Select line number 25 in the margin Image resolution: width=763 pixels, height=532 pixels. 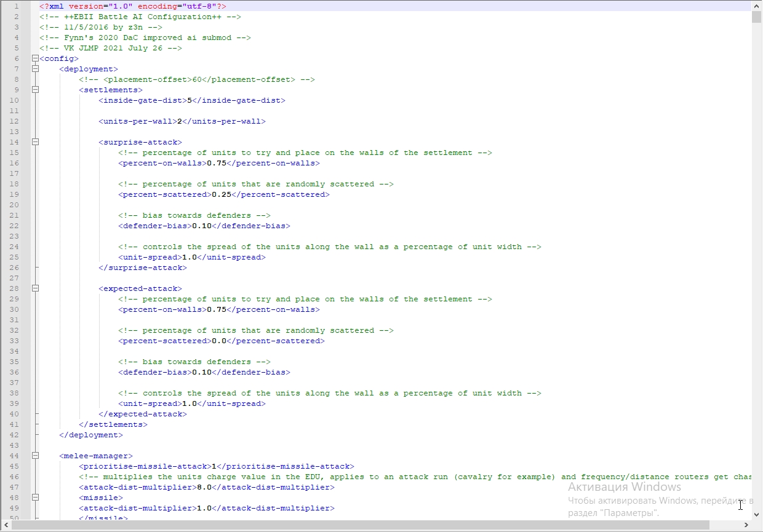tap(15, 257)
